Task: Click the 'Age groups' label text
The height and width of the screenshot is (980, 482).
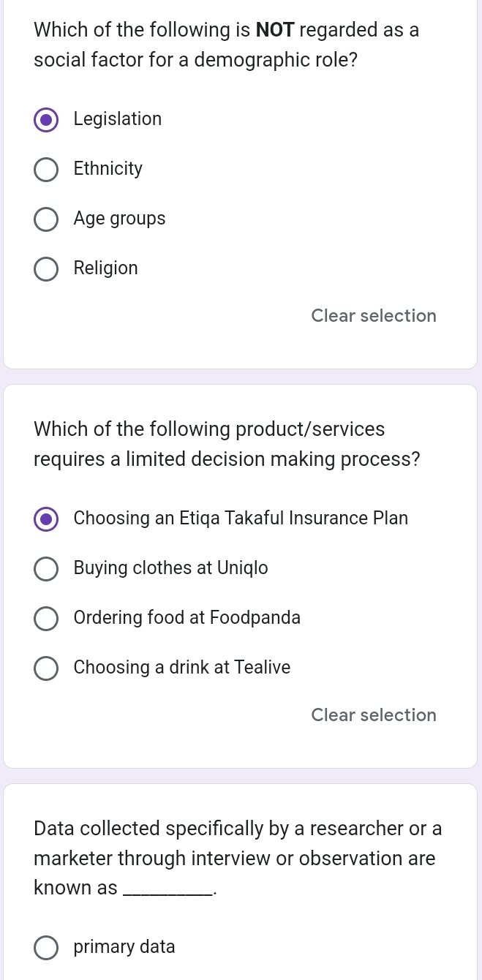Action: (x=119, y=219)
